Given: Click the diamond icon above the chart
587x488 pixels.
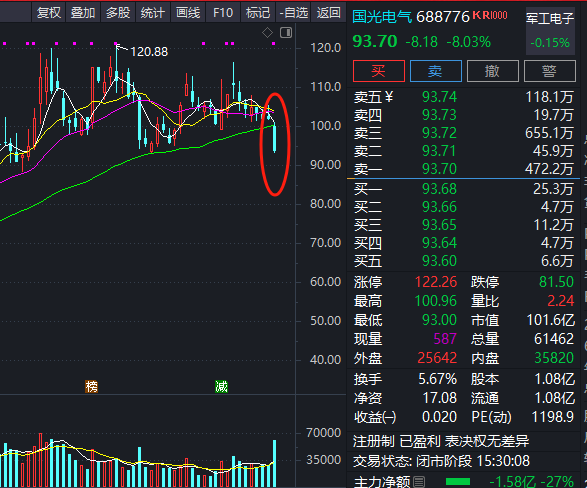Looking at the screenshot, I should [x=267, y=33].
